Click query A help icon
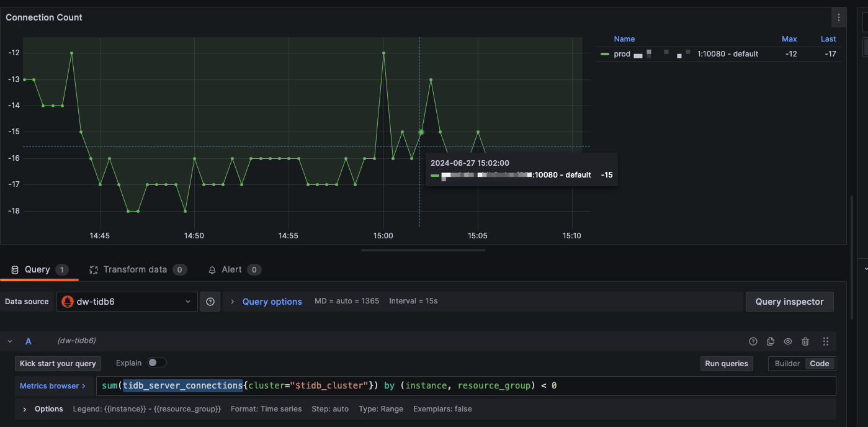The height and width of the screenshot is (427, 868). click(x=753, y=341)
